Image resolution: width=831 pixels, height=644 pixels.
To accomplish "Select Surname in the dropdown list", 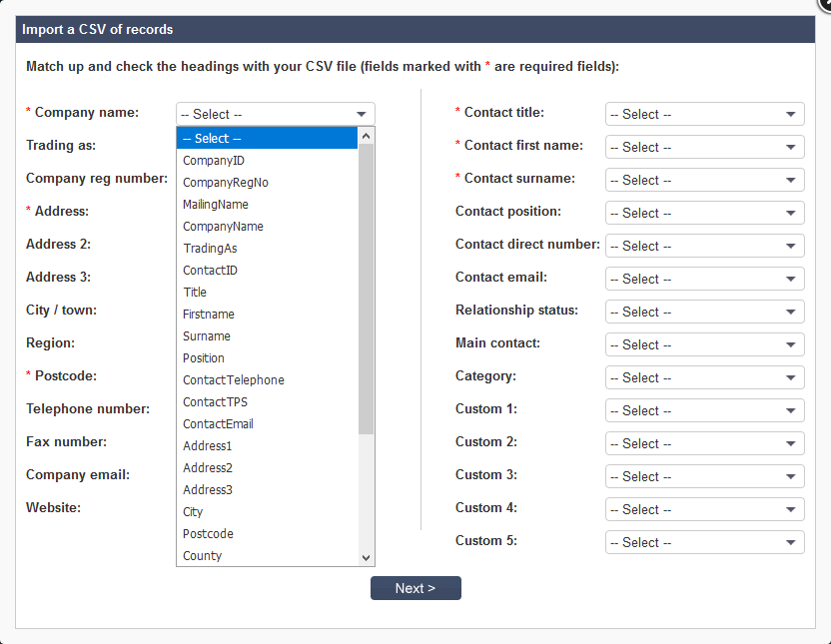I will tap(206, 335).
